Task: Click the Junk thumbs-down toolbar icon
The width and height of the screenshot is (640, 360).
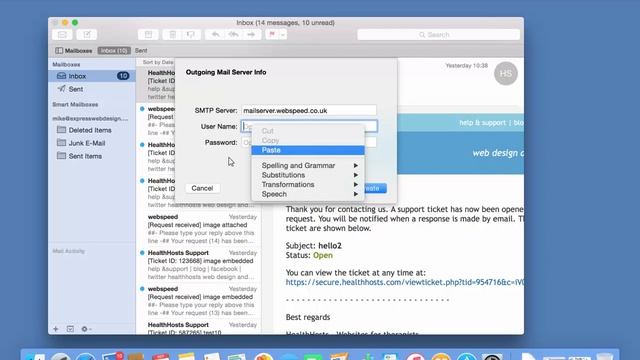Action: click(191, 35)
